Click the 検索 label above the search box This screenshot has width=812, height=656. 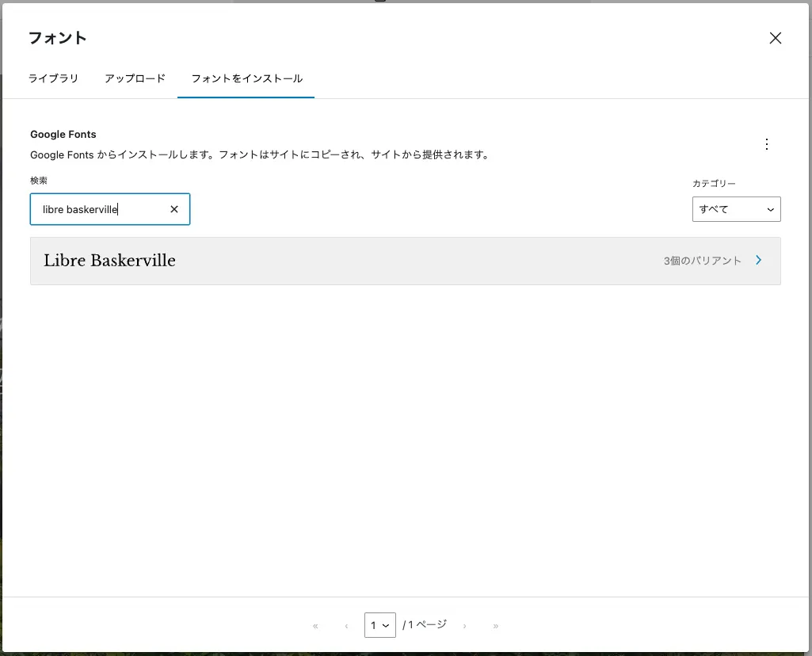point(39,181)
